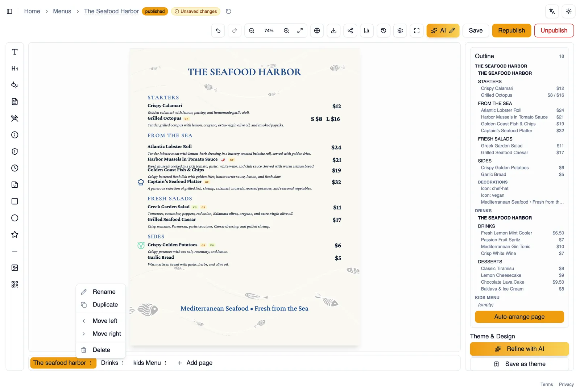Viewport: 580px width, 392px height.
Task: Click the 74% zoom level value
Action: [x=269, y=30]
